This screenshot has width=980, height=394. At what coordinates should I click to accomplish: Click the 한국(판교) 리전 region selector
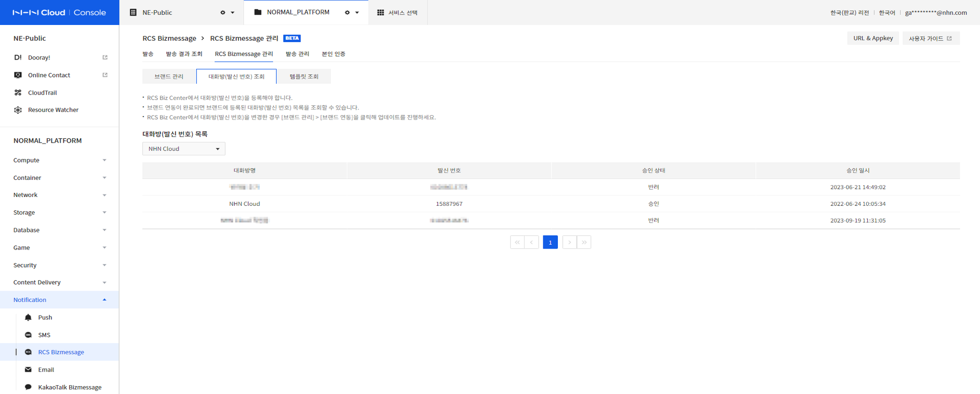pyautogui.click(x=850, y=13)
